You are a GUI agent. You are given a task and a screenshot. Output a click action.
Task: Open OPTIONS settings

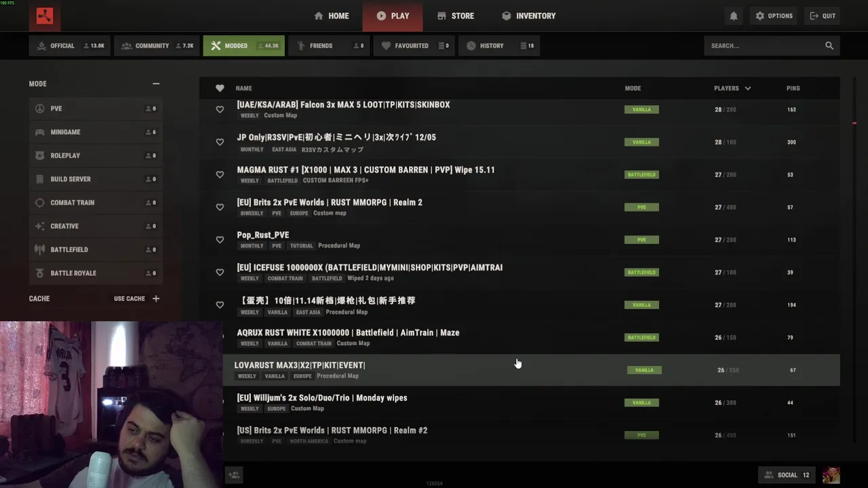pyautogui.click(x=774, y=16)
